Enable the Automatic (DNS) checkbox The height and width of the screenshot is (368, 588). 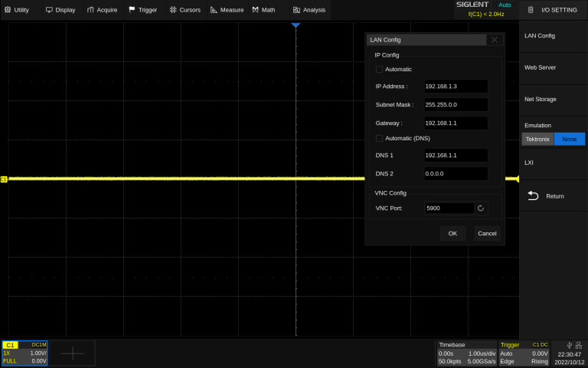click(x=379, y=138)
